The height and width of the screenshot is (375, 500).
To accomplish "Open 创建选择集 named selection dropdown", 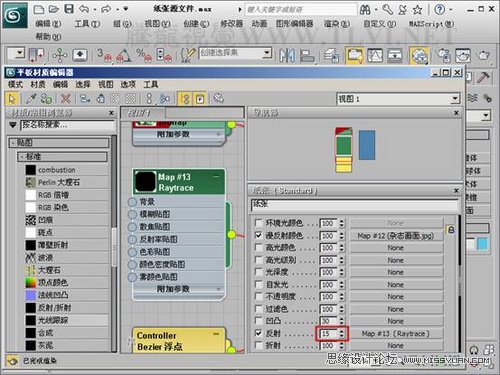I will (266, 53).
